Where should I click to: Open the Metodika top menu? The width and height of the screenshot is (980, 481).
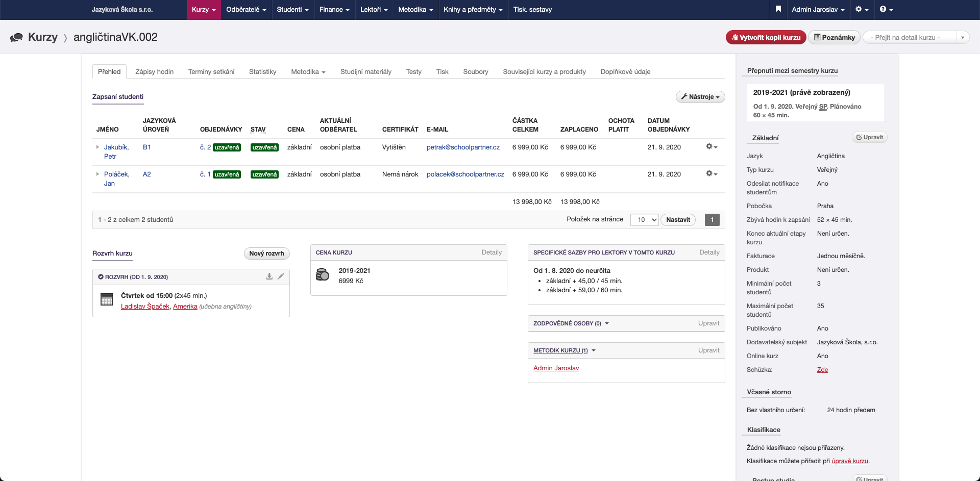[415, 10]
